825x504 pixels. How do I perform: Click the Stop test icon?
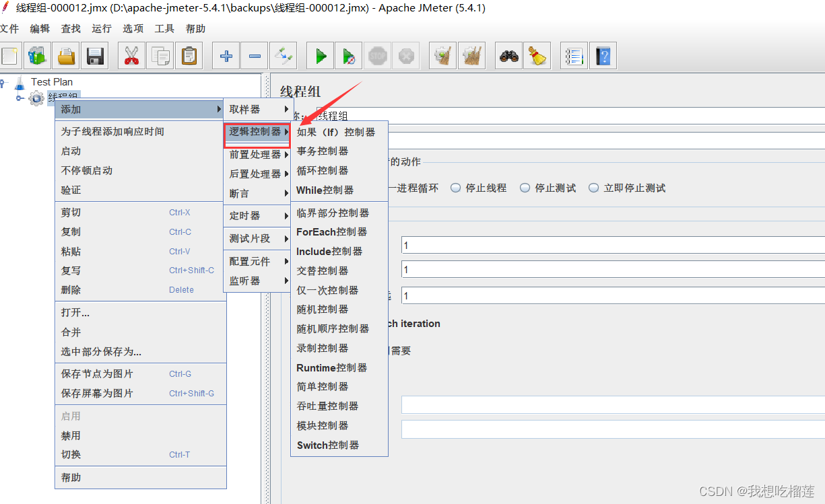pyautogui.click(x=377, y=56)
